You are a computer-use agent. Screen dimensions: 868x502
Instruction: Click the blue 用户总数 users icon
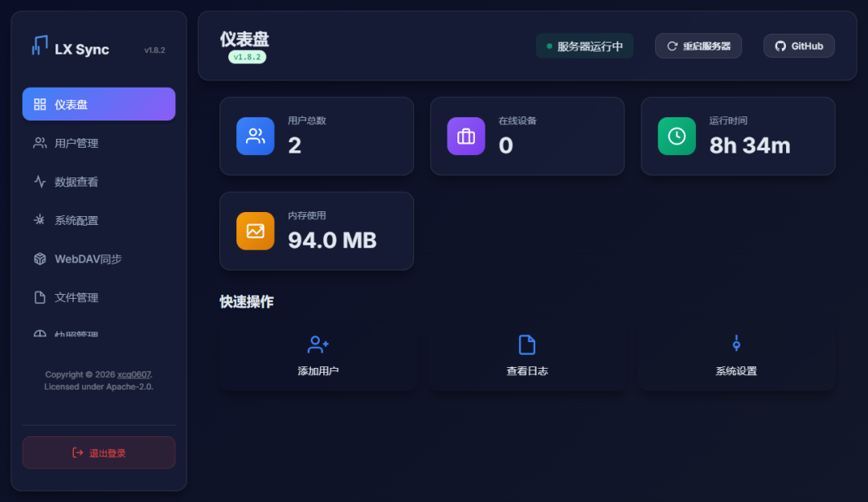[256, 137]
